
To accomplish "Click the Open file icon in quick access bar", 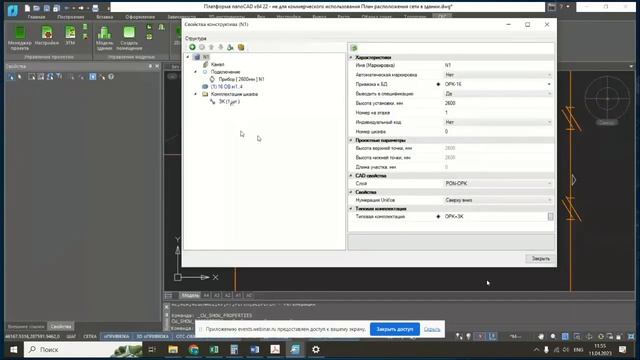I will (36, 7).
